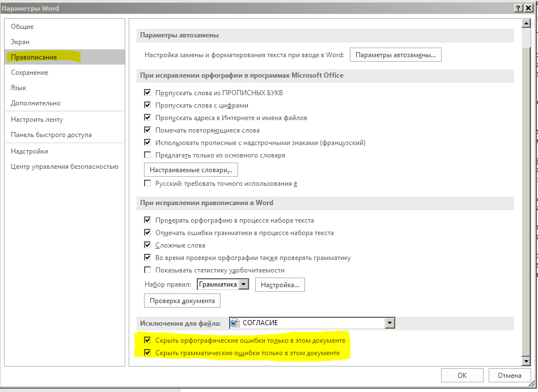Screen dimensions: 538x392
Task: Open the 'Набор правил' Грамматика dropdown
Action: pyautogui.click(x=243, y=284)
